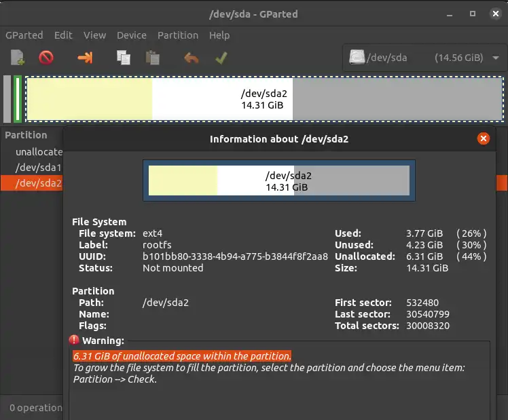This screenshot has width=508, height=420.
Task: Click the Size value 14.31 GiB in dialog
Action: 427,268
